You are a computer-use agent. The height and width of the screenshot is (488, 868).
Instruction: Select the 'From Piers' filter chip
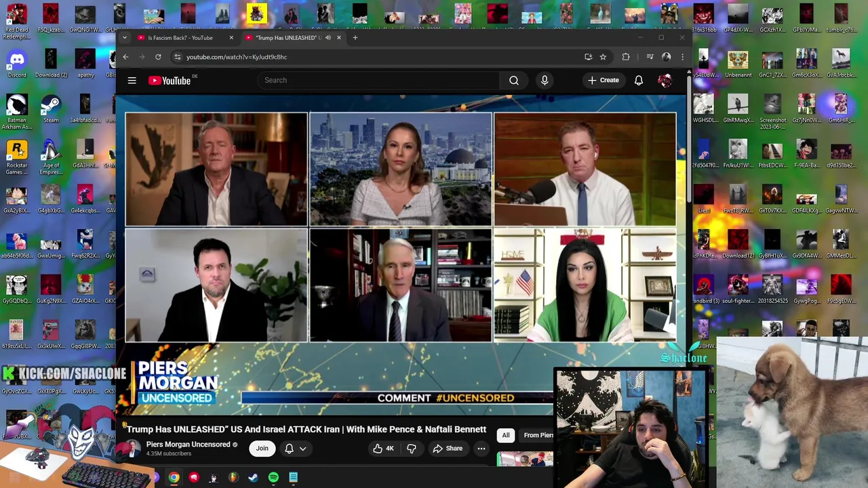tap(538, 435)
